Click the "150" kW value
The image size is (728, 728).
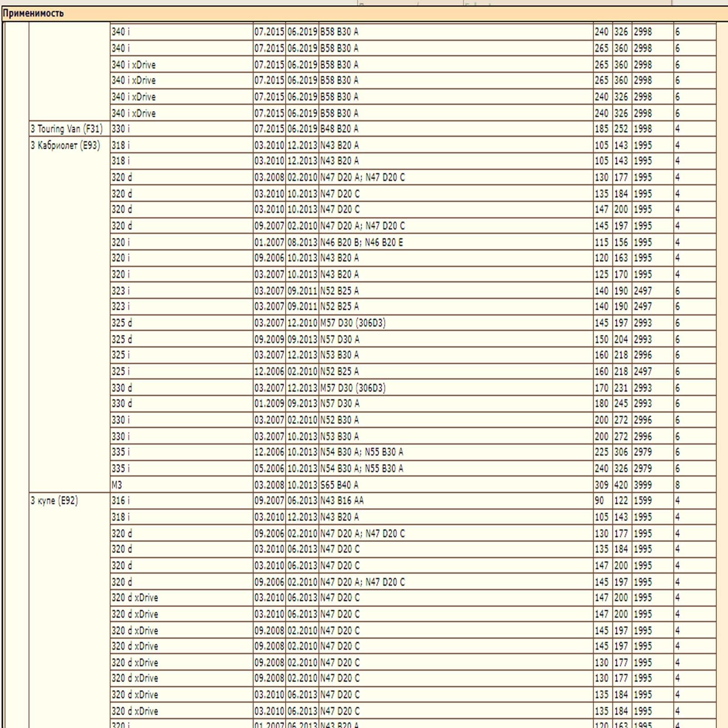point(602,339)
